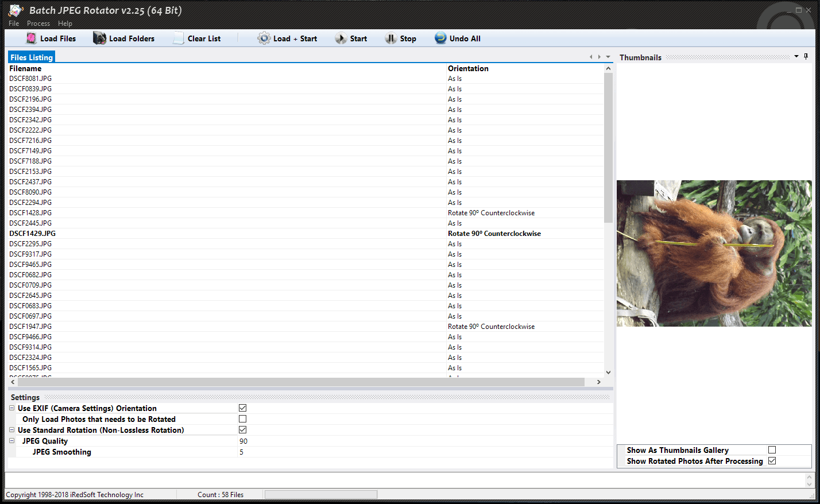Pin the Thumbnails panel
The image size is (820, 504).
[806, 56]
